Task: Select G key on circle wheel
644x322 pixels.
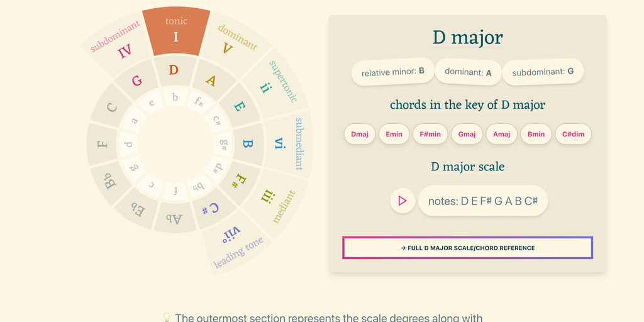Action: tap(137, 80)
